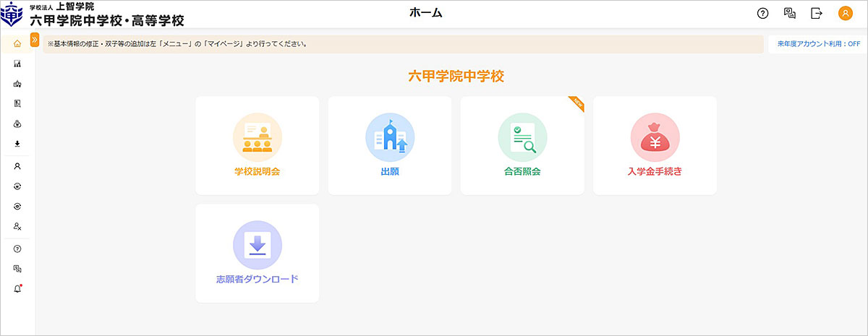
Task: Click the sidebar question mark help icon
Action: click(x=17, y=249)
